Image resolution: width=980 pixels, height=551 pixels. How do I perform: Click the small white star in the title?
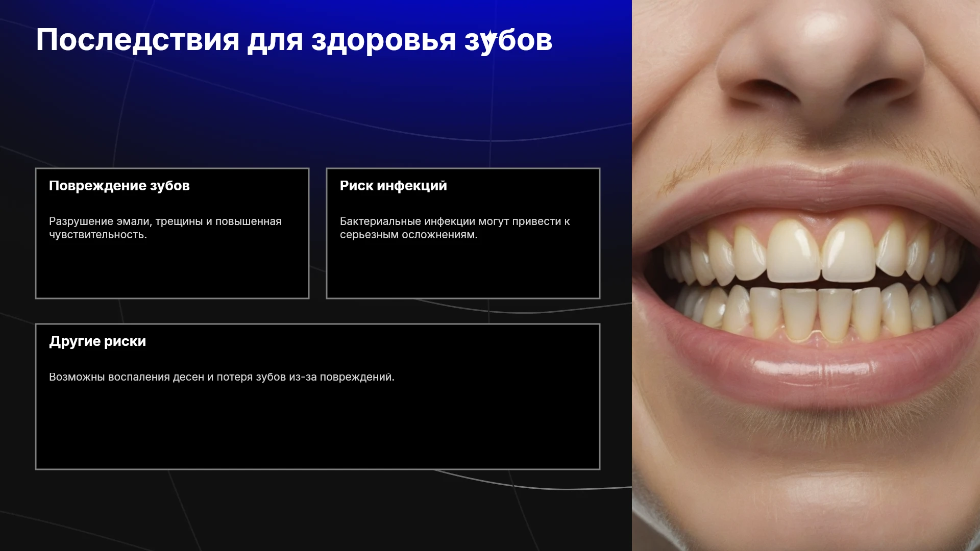click(489, 38)
